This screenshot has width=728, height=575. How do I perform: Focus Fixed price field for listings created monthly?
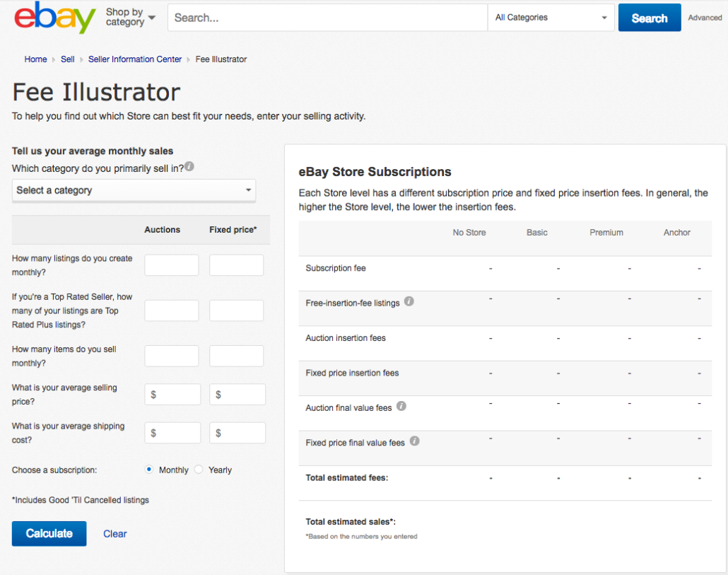236,265
